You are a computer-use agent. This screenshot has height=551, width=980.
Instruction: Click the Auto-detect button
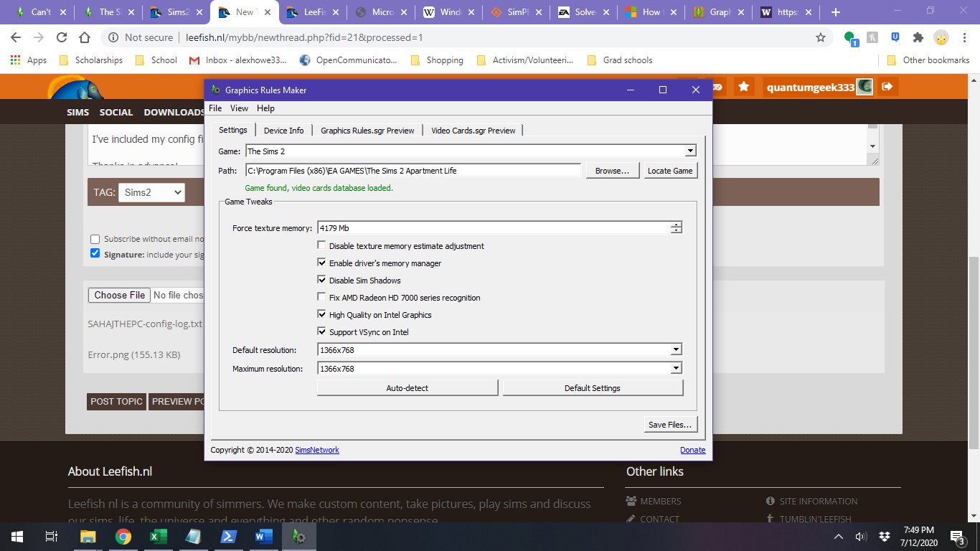pyautogui.click(x=407, y=388)
